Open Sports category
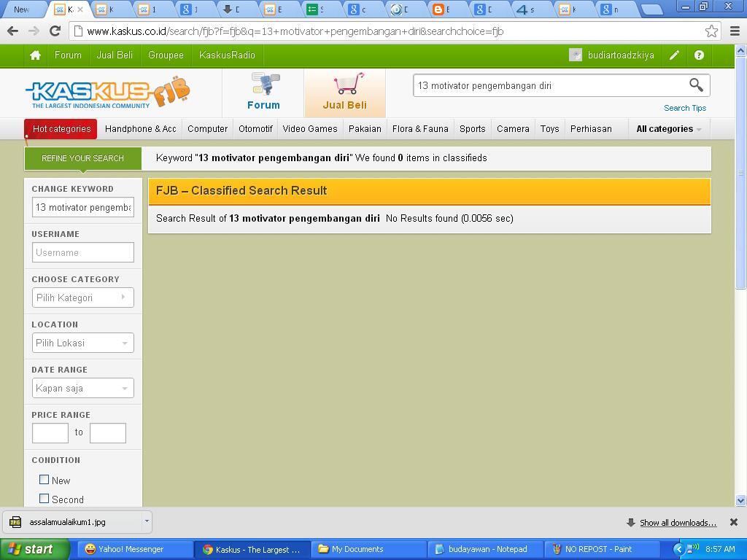 point(473,129)
